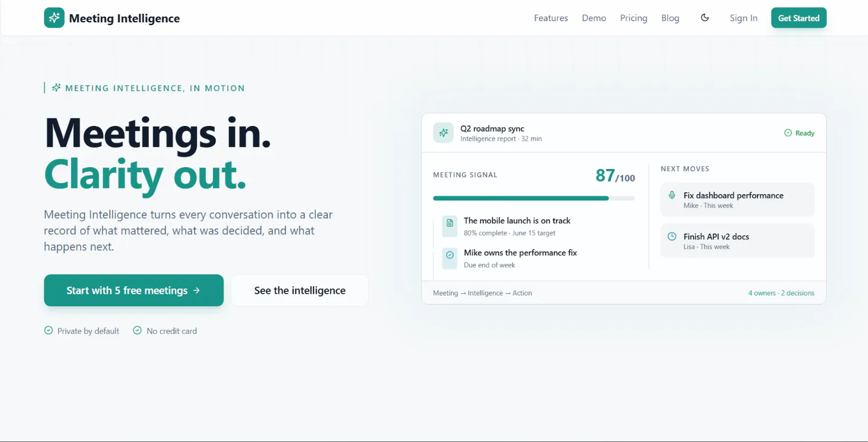Click the sparkle icon beside Q2 roadmap sync
The height and width of the screenshot is (442, 868).
click(443, 133)
